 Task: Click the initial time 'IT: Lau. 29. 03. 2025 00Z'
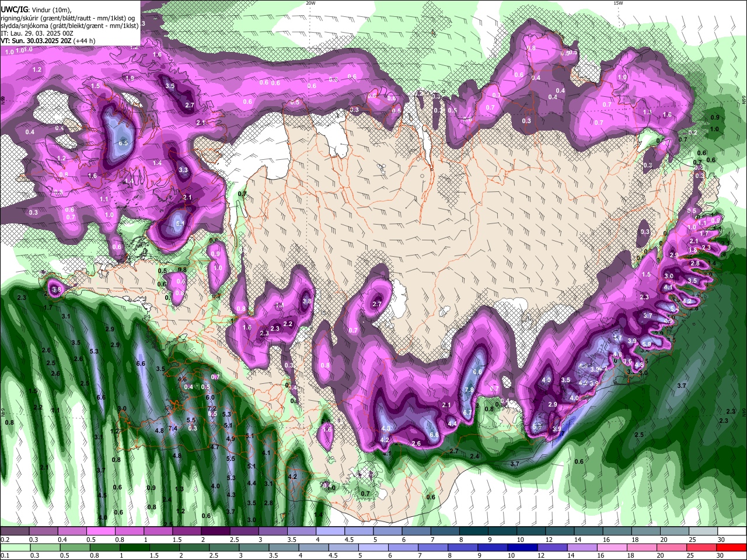pos(37,33)
